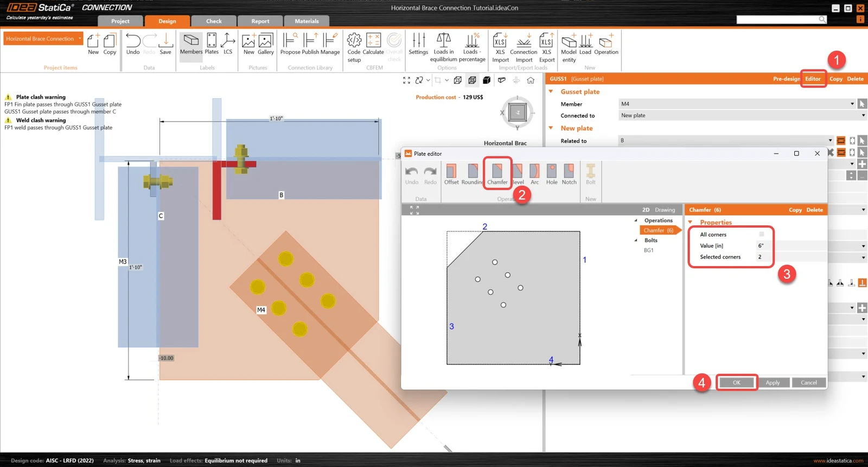Open the Code setup tool
This screenshot has height=467, width=868.
[354, 48]
